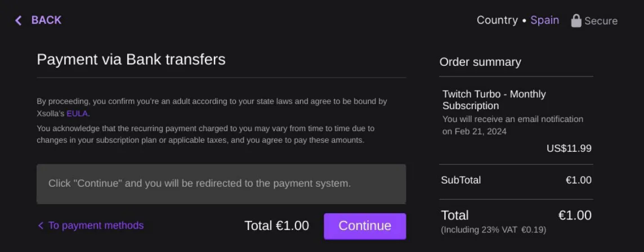
Task: Select Twitch Turbo Monthly Subscription item
Action: [494, 100]
